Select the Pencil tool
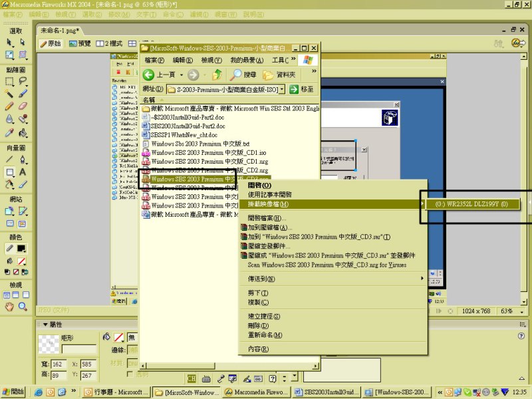532x399 pixels. tap(9, 106)
